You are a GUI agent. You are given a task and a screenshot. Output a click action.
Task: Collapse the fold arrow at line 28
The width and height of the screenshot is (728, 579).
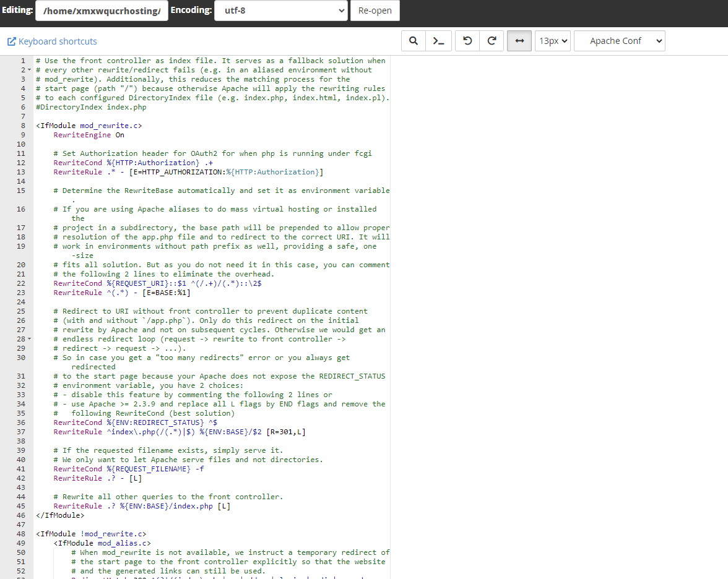[x=29, y=339]
